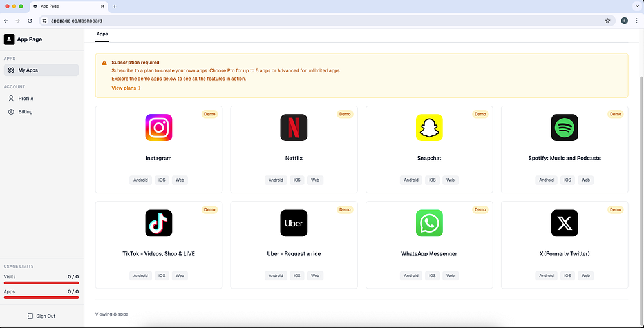Viewport: 644px width, 328px height.
Task: Select the Apps tab
Action: tap(102, 34)
